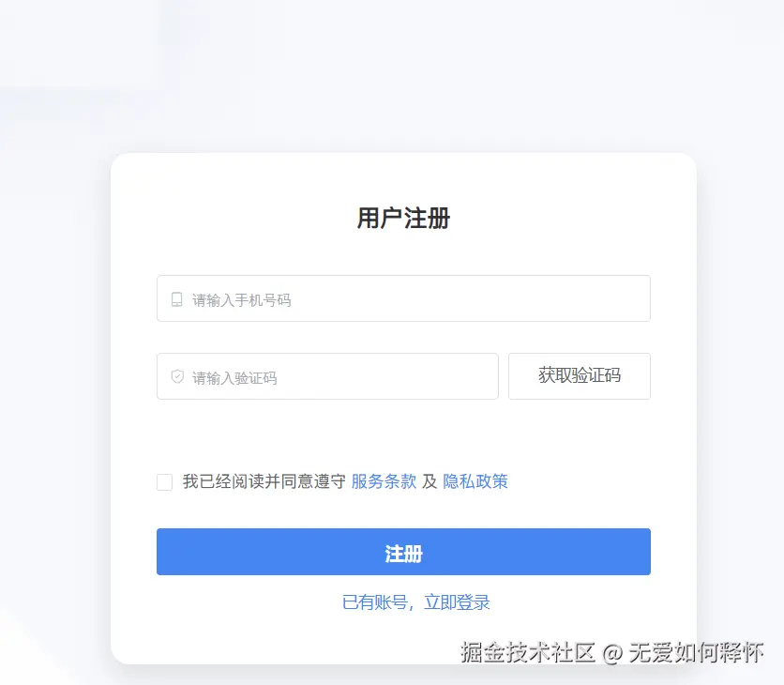Click the empty right end of phone number field
The image size is (784, 685).
(x=600, y=298)
